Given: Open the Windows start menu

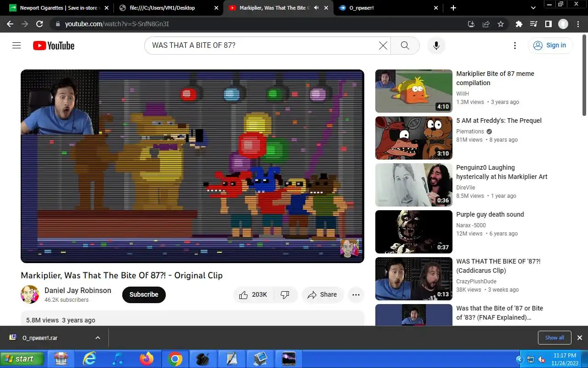Looking at the screenshot, I should [22, 359].
